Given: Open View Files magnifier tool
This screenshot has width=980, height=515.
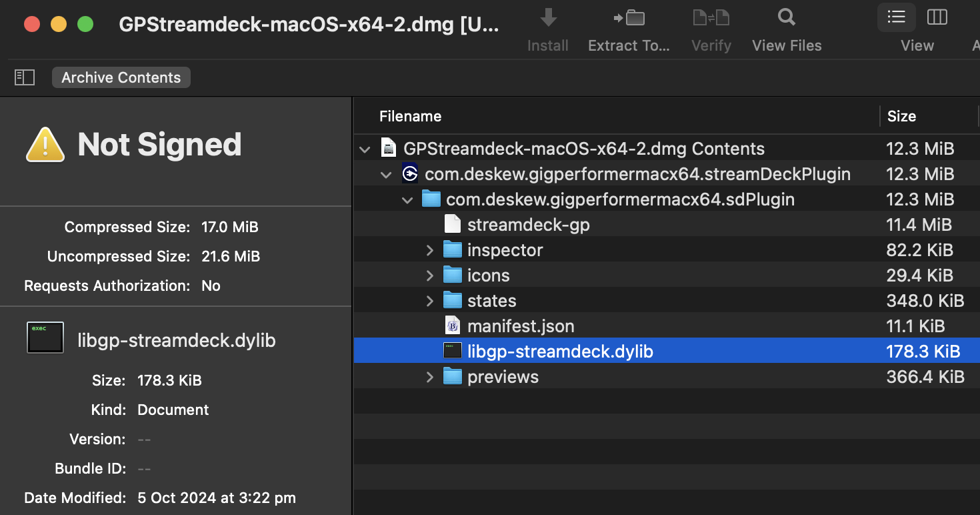Looking at the screenshot, I should pyautogui.click(x=787, y=19).
